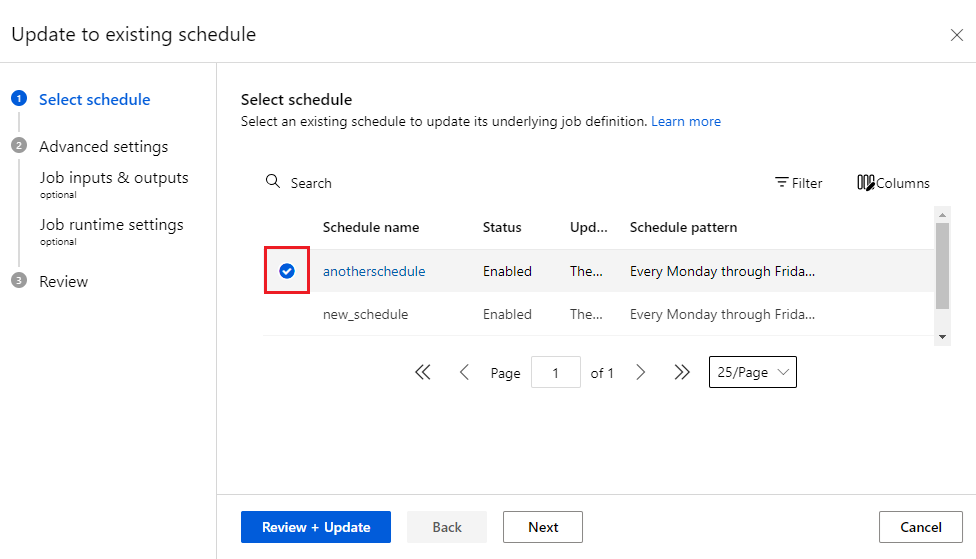Go to the previous page
976x559 pixels.
coord(464,372)
